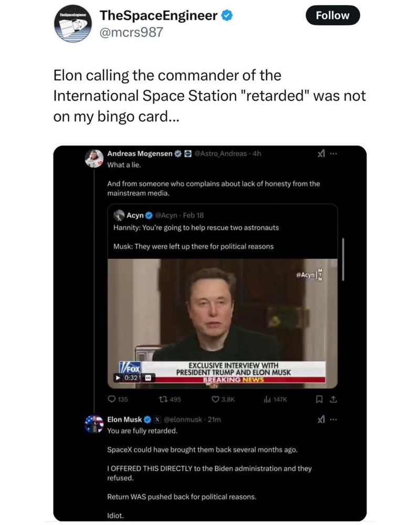Click the Grok icon on Elon Musk's reply
The width and height of the screenshot is (420, 525).
click(321, 420)
